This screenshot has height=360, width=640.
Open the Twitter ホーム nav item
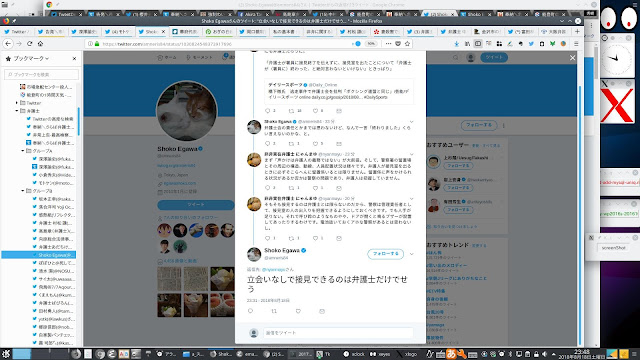(167, 58)
